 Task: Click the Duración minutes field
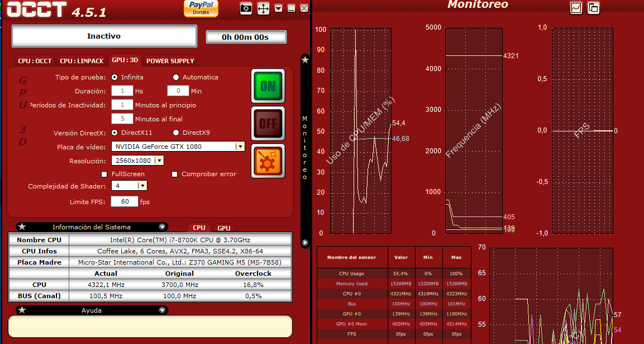(178, 91)
